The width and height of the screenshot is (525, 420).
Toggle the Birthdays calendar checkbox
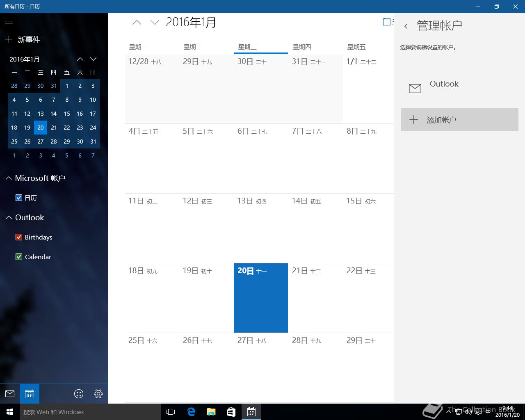pos(18,237)
